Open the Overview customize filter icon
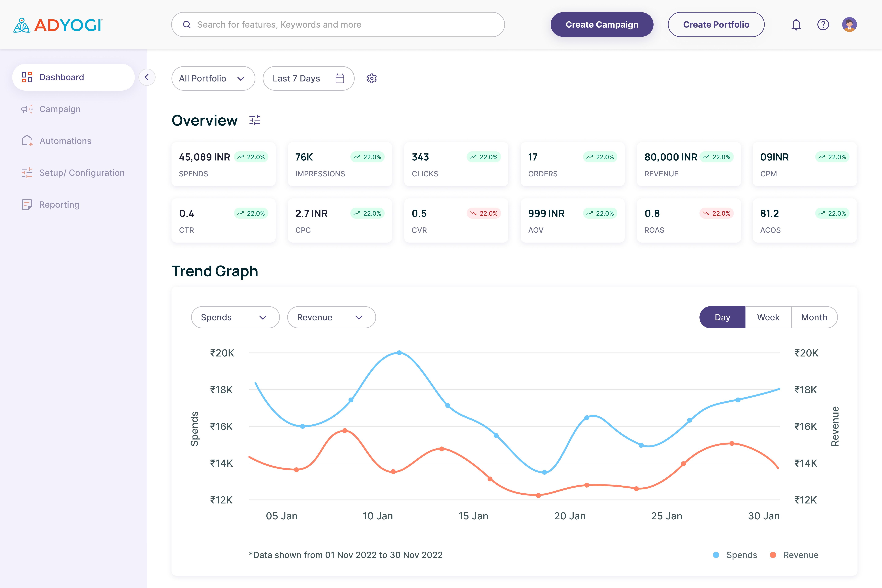The height and width of the screenshot is (588, 882). coord(255,120)
